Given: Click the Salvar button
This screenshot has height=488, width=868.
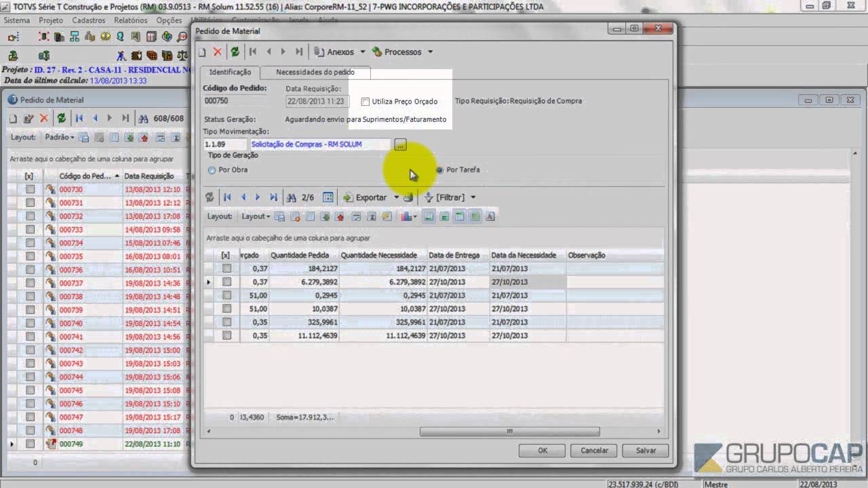Looking at the screenshot, I should point(646,450).
